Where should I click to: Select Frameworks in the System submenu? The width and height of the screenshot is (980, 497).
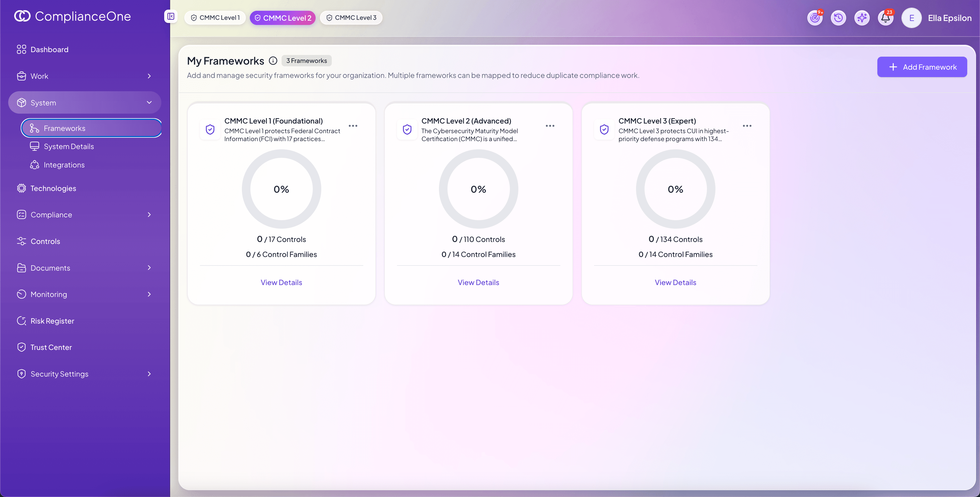click(x=91, y=128)
